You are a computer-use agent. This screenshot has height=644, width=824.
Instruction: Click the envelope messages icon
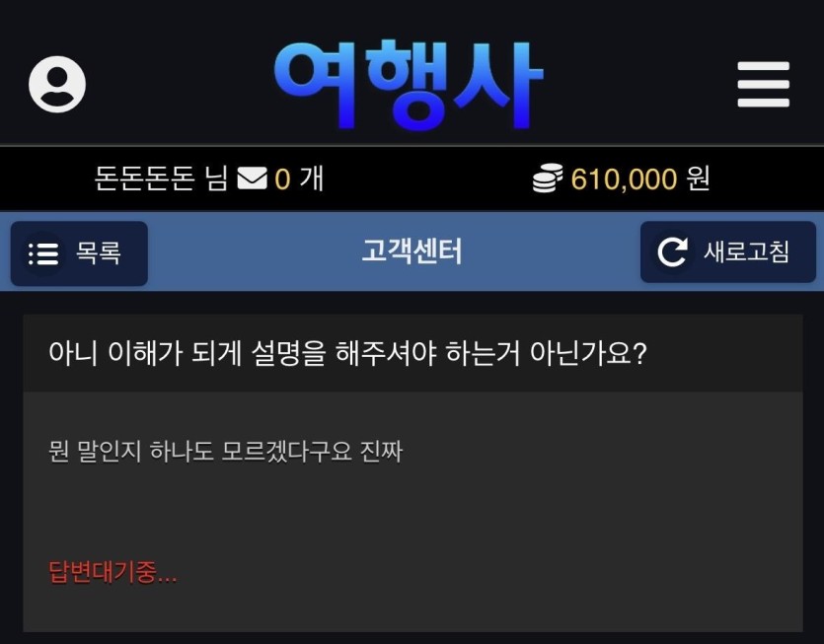[x=253, y=179]
